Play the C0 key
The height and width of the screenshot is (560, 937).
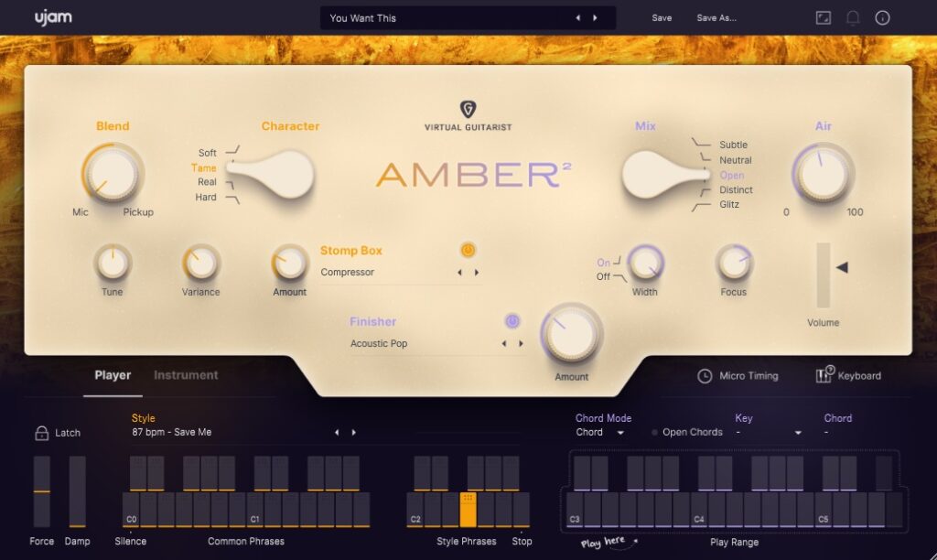[x=131, y=510]
